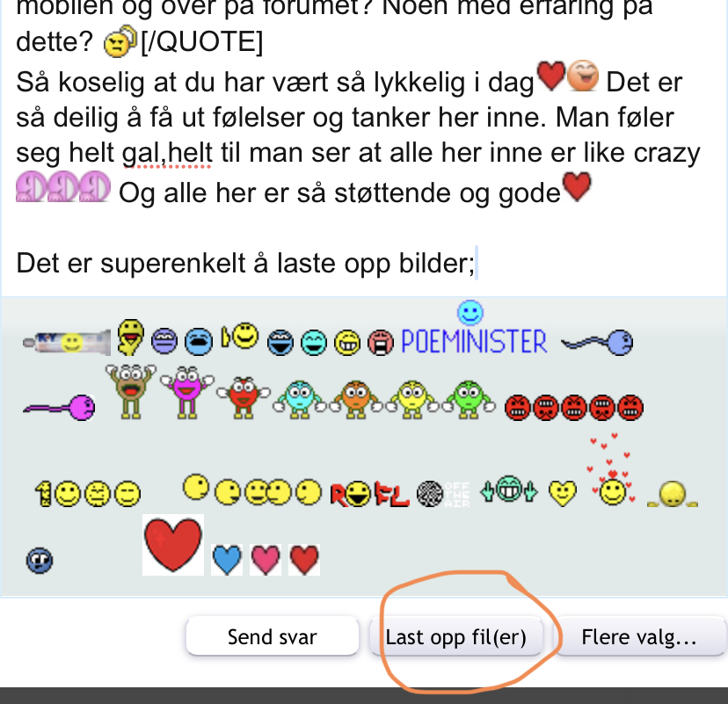This screenshot has width=728, height=704.
Task: Insert the blue heart smiley
Action: [x=227, y=560]
